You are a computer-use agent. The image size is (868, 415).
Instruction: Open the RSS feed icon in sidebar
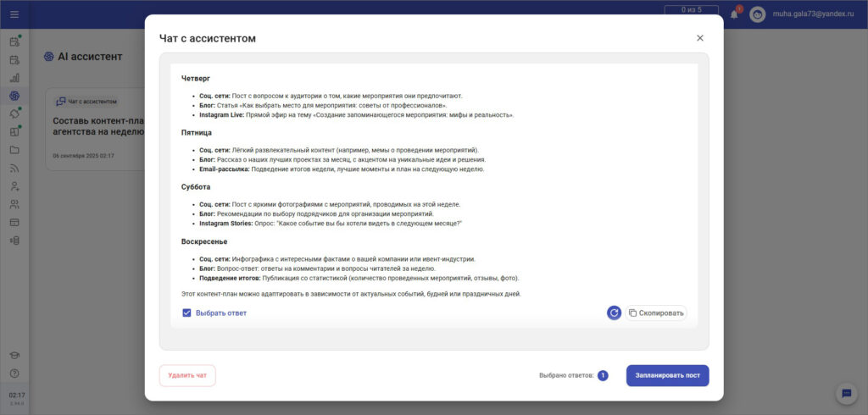pyautogui.click(x=14, y=169)
